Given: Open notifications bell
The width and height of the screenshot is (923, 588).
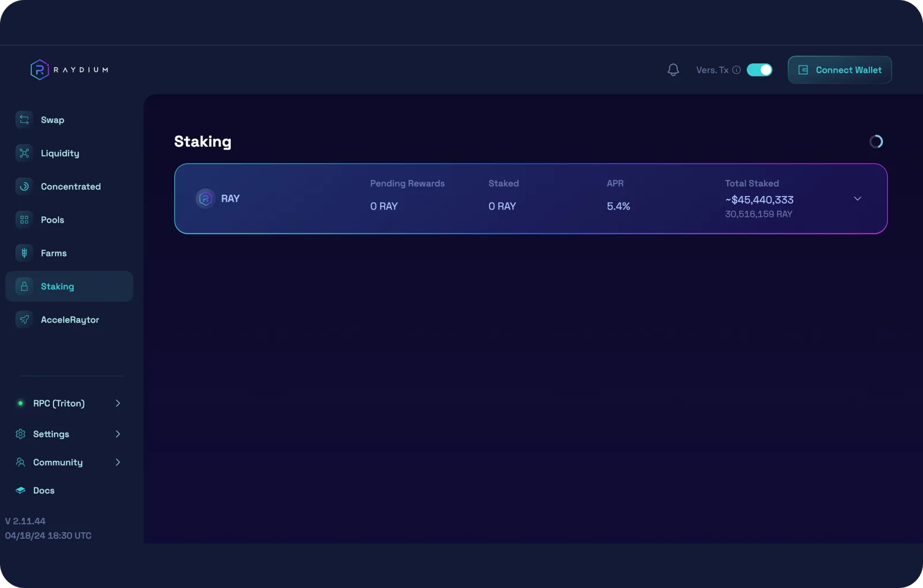Looking at the screenshot, I should 673,70.
